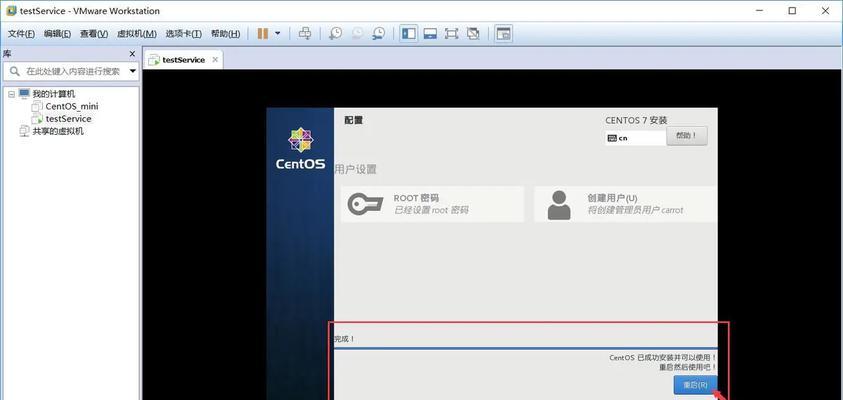The width and height of the screenshot is (843, 400).
Task: Close the testService tab
Action: (x=215, y=60)
